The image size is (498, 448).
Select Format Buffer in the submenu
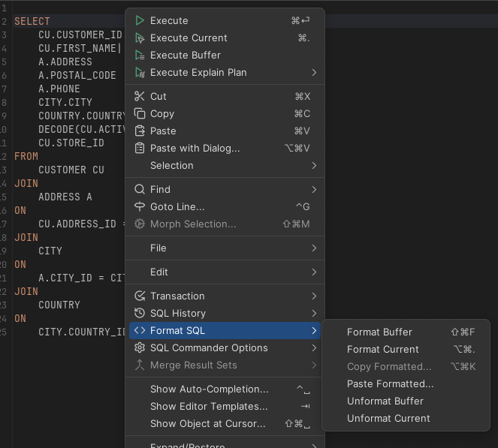[x=379, y=332]
